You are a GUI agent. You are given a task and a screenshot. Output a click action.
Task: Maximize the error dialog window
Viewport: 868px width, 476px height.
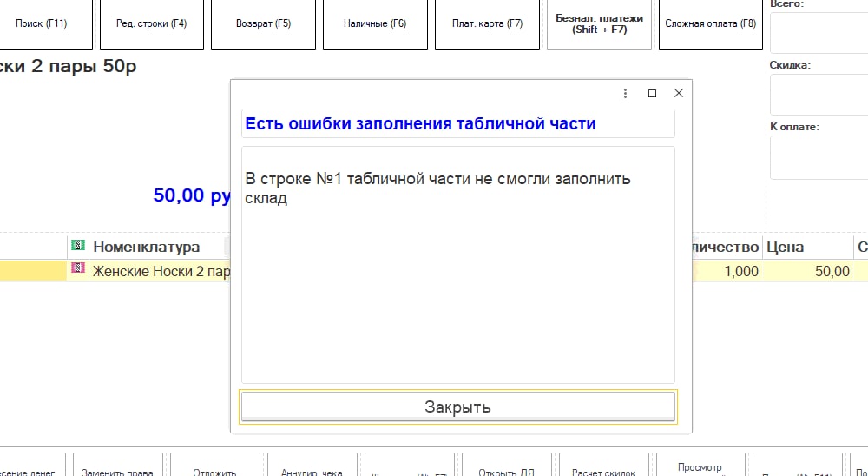point(652,94)
